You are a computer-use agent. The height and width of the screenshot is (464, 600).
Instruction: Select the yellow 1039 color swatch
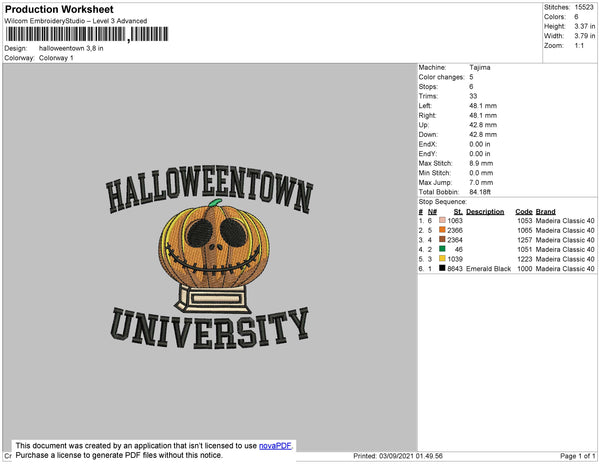coord(442,259)
